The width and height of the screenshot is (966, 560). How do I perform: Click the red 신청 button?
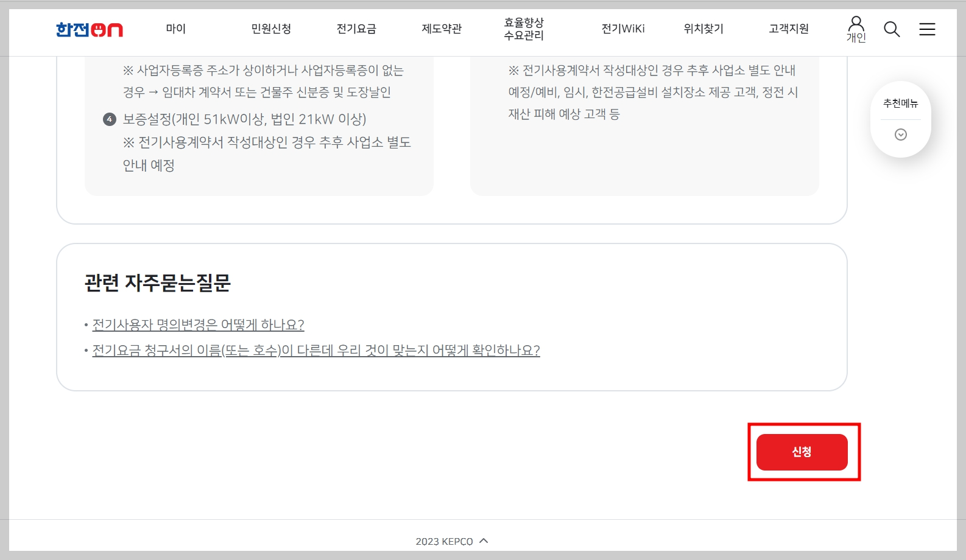pos(802,452)
